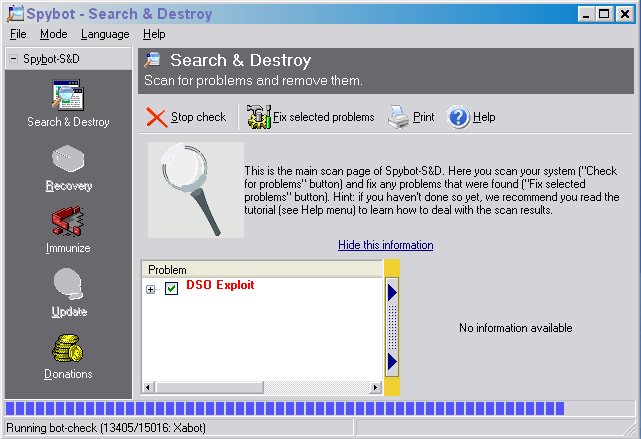Click Fix selected problems
The image size is (641, 439).
coord(311,117)
